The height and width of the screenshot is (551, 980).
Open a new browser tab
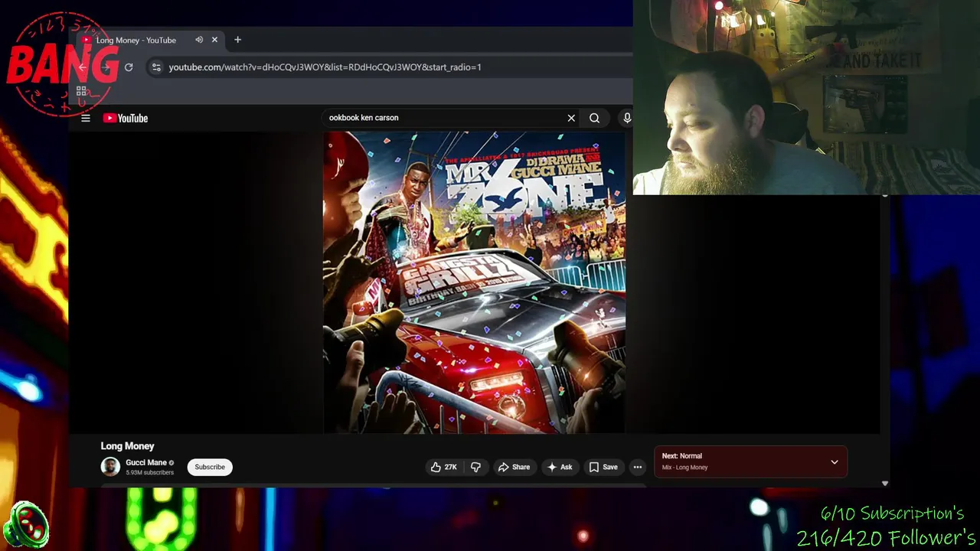[237, 40]
